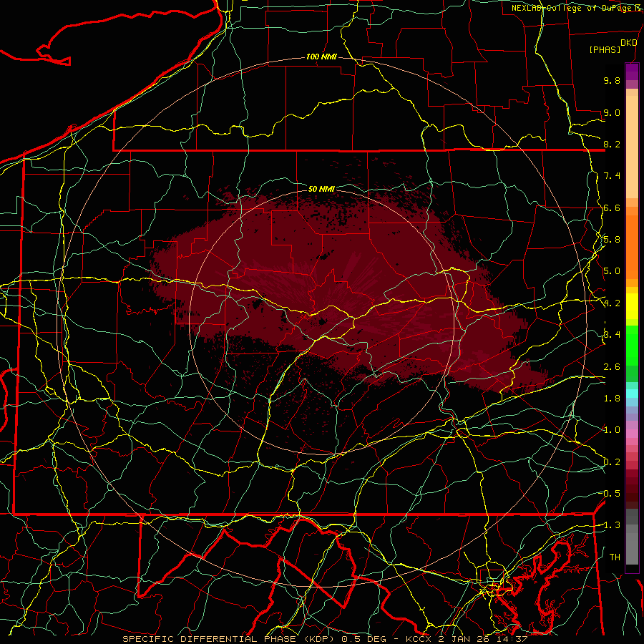Click the DKD unit label above the scale

[x=629, y=43]
